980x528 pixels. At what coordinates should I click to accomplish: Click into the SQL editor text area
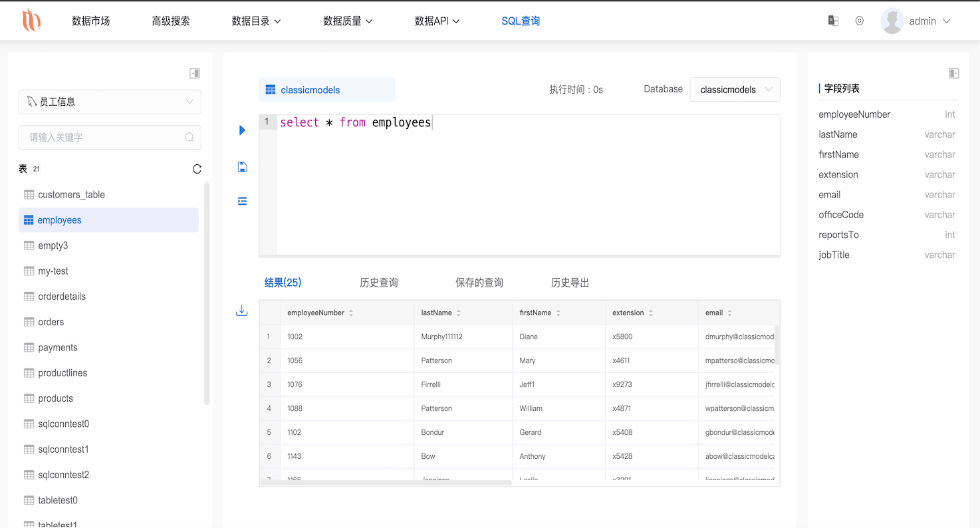pyautogui.click(x=529, y=185)
